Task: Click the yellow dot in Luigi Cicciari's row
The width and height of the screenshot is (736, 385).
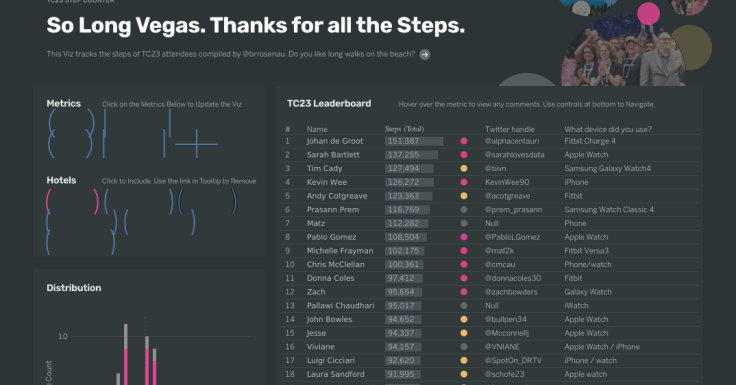Action: (x=464, y=361)
